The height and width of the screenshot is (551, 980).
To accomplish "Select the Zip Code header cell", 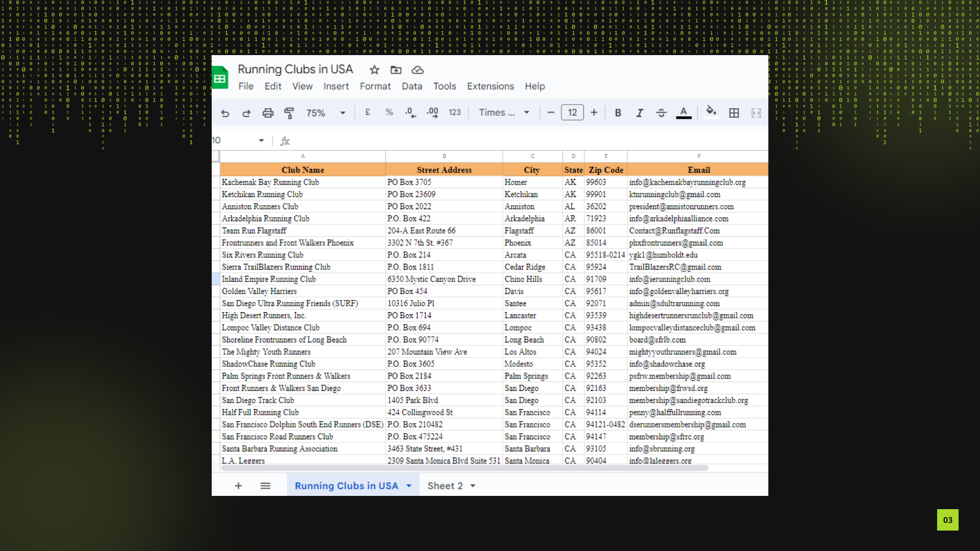I will [x=606, y=170].
